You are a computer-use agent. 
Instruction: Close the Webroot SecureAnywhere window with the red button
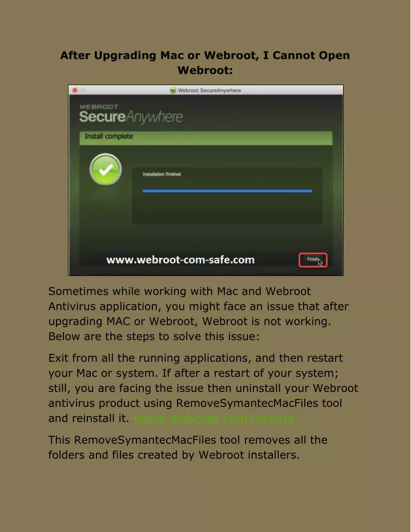pyautogui.click(x=75, y=90)
